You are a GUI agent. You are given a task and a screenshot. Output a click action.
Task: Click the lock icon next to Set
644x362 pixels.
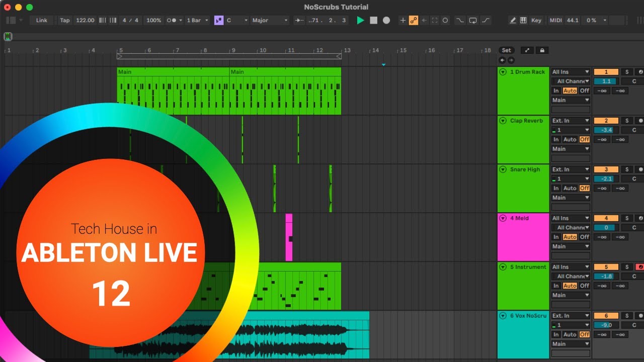pos(542,50)
